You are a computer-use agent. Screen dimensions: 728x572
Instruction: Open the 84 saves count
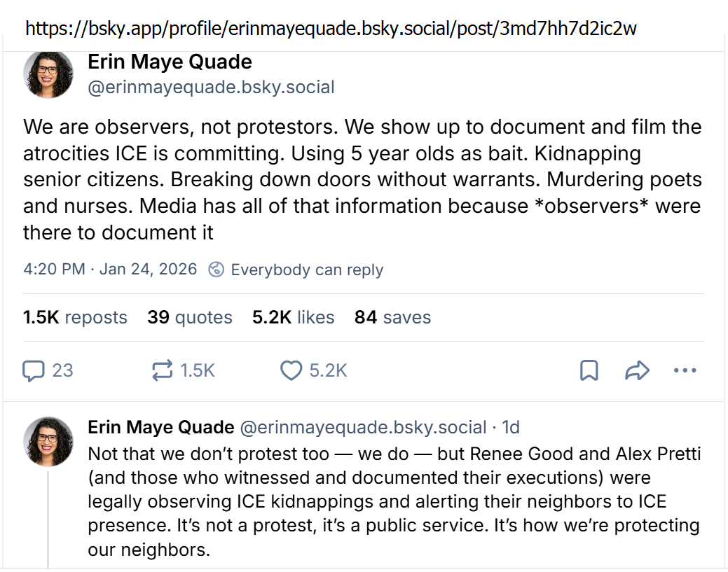pyautogui.click(x=392, y=317)
